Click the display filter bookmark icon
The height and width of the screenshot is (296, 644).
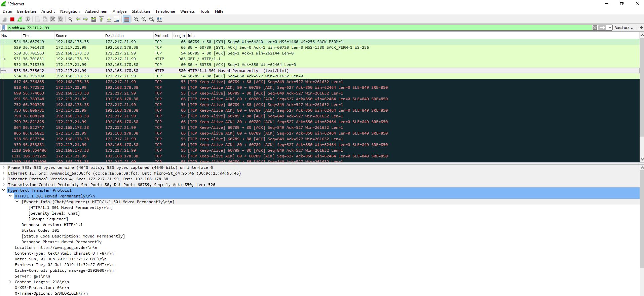(4, 28)
